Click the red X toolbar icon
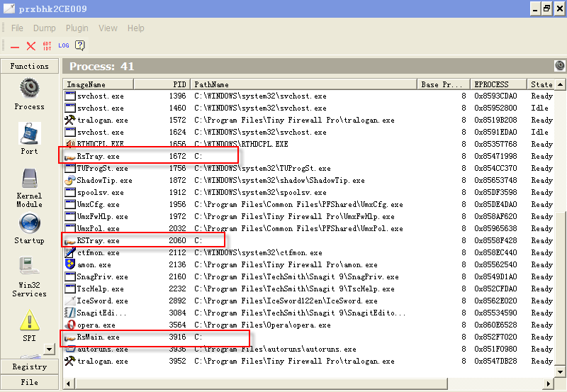 [x=31, y=46]
